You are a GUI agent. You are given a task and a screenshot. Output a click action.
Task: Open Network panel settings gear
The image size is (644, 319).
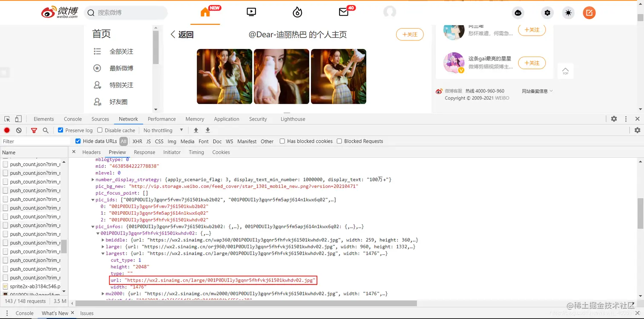click(637, 130)
